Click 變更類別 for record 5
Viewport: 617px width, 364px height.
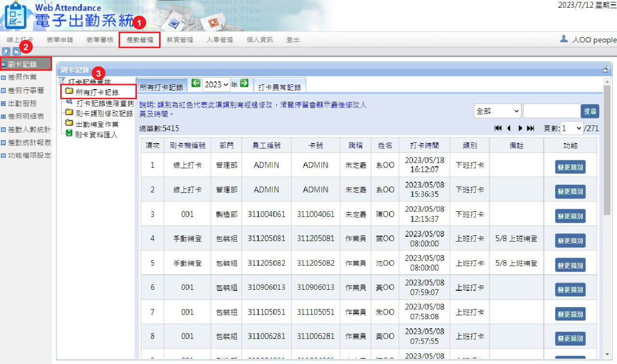[x=570, y=265]
